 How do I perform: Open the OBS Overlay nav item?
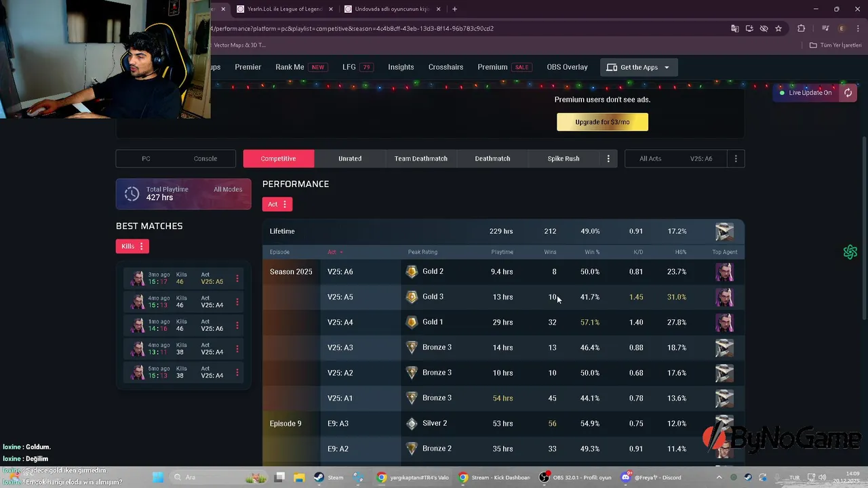coord(567,67)
